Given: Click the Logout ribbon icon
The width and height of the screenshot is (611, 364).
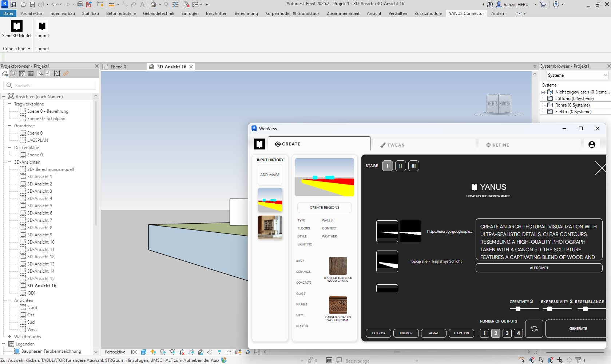Looking at the screenshot, I should coord(42,26).
